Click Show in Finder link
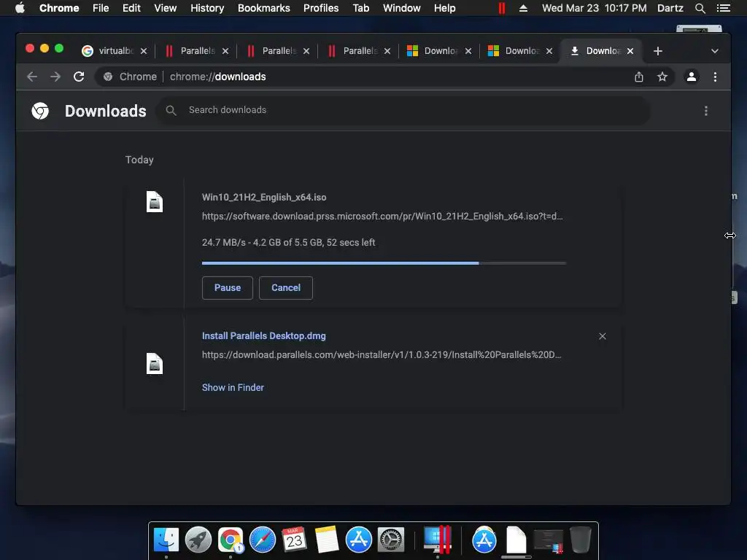This screenshot has width=747, height=560. tap(233, 388)
